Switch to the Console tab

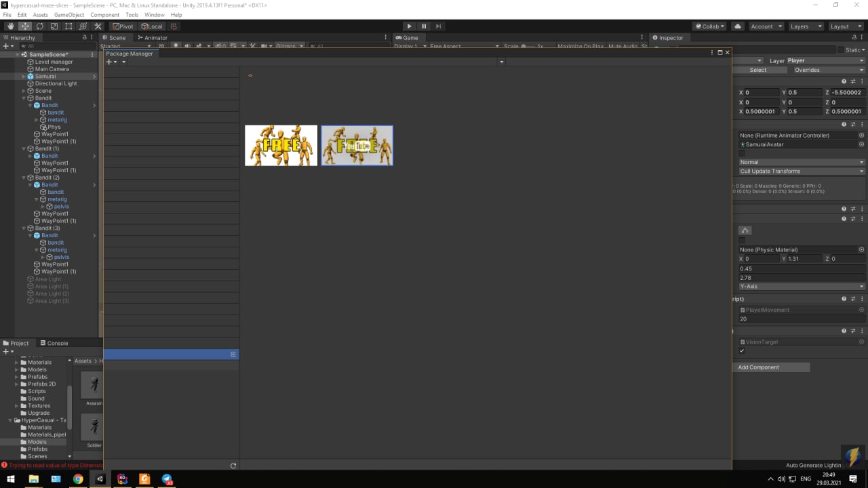pos(54,343)
